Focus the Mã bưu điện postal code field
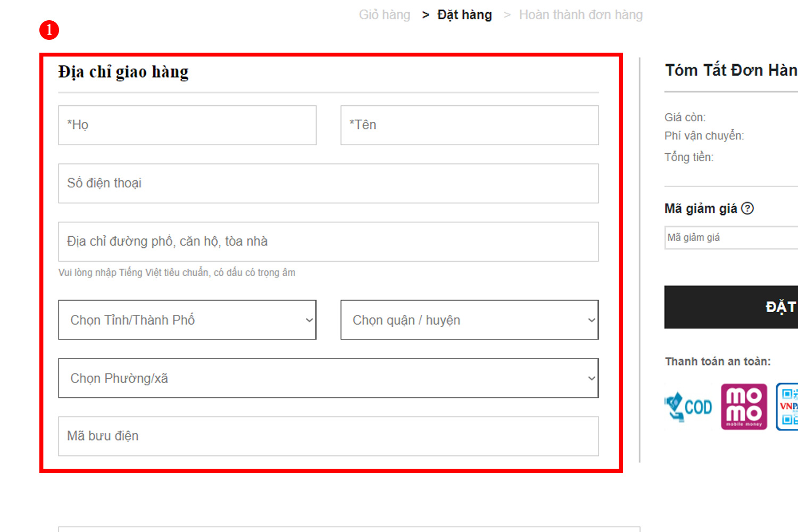Screen dimensions: 798x532 [328, 436]
